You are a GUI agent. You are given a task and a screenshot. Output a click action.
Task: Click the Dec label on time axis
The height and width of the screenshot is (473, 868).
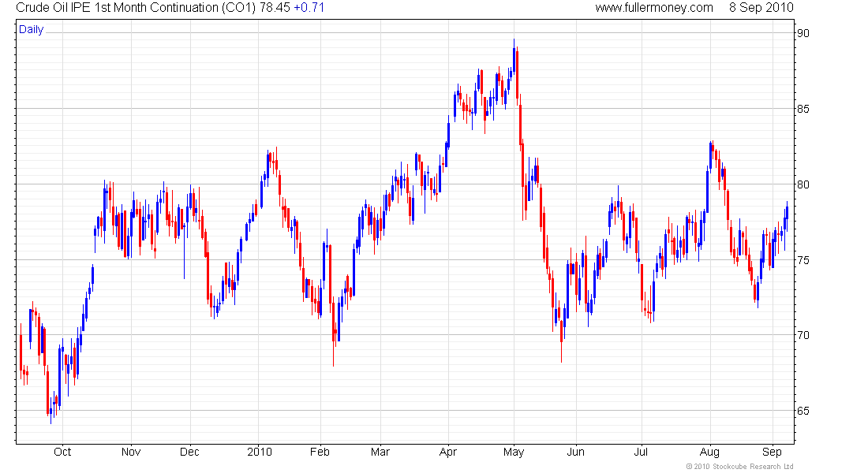point(190,452)
